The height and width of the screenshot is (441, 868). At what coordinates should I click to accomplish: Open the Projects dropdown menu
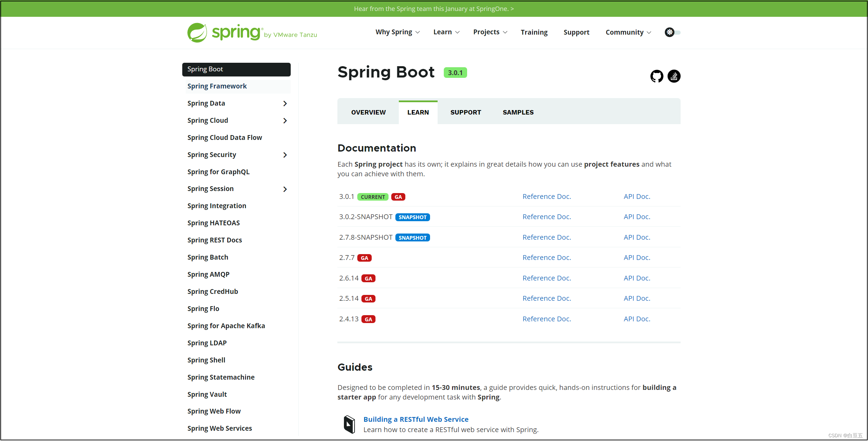coord(490,32)
